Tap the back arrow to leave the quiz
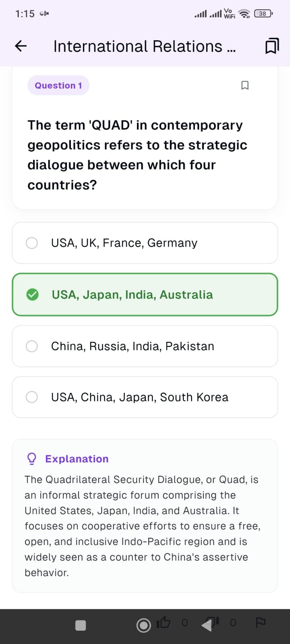The width and height of the screenshot is (290, 644). (x=20, y=46)
